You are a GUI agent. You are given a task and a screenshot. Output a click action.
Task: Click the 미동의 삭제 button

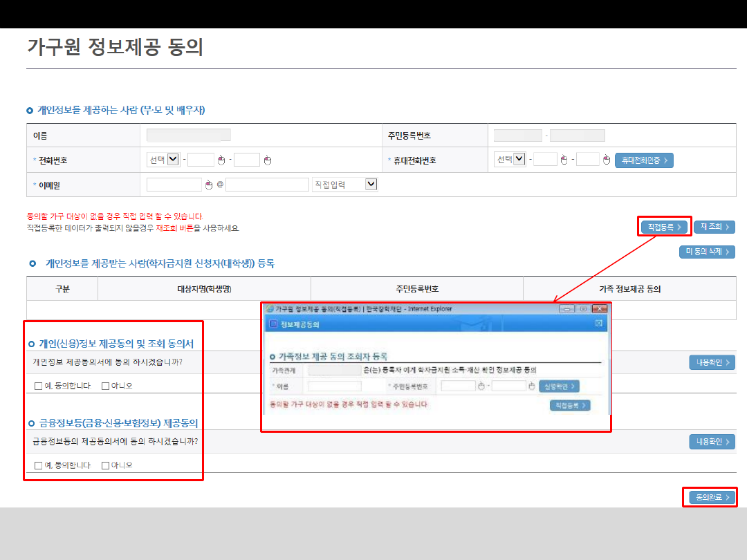(x=706, y=252)
